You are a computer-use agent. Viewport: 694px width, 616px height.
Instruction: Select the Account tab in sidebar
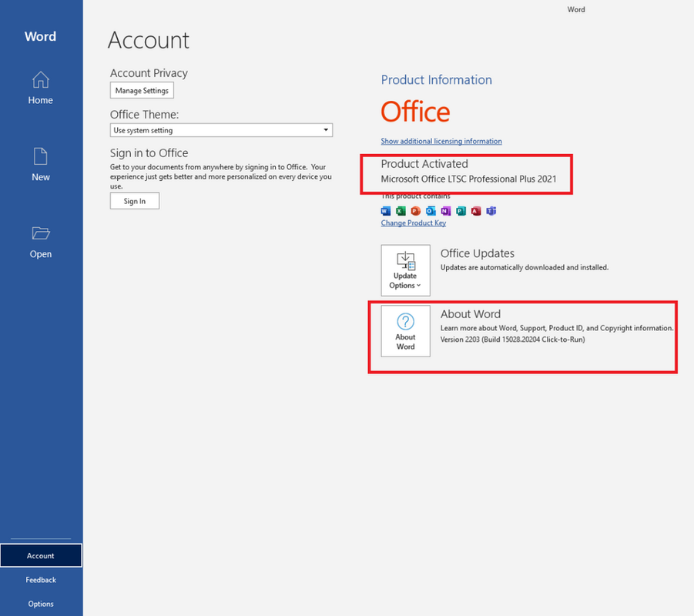[x=41, y=555]
